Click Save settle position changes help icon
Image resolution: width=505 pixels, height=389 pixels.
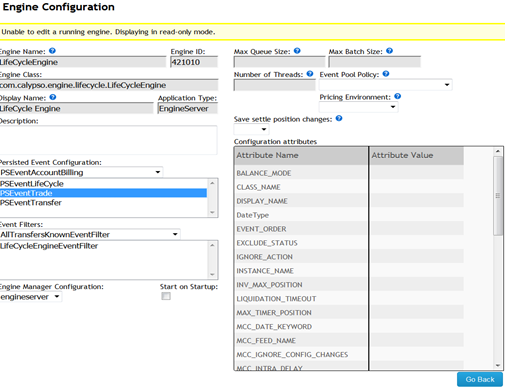click(x=339, y=118)
